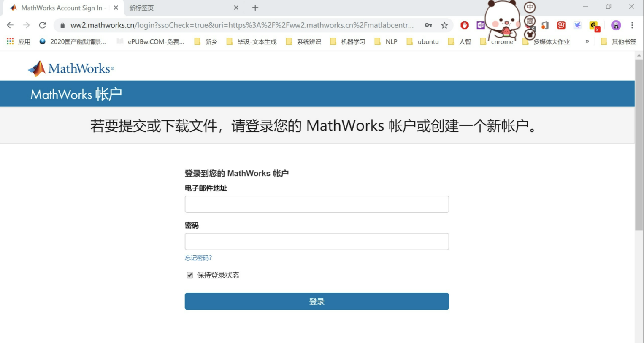The height and width of the screenshot is (343, 644).
Task: Open the 人智 bookmark folder
Action: pos(459,41)
